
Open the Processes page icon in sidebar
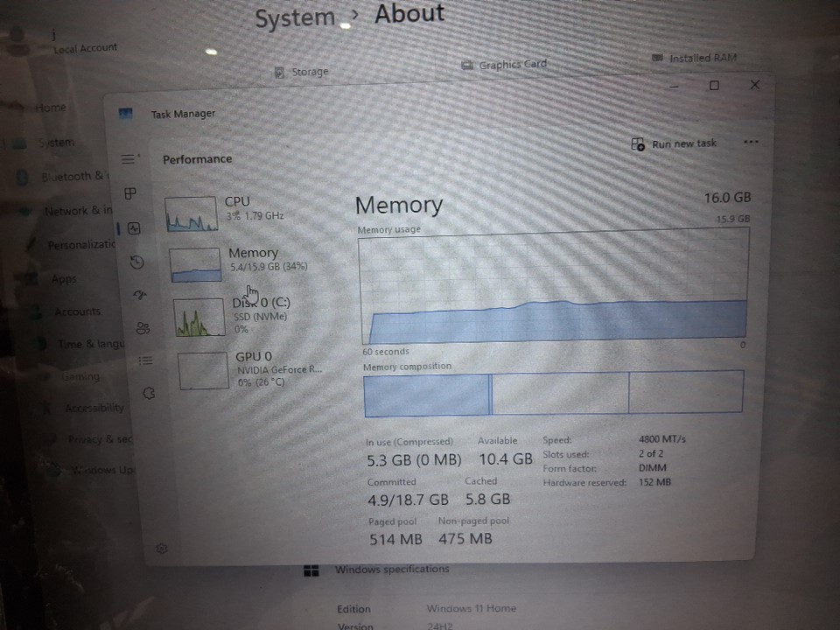(x=130, y=193)
